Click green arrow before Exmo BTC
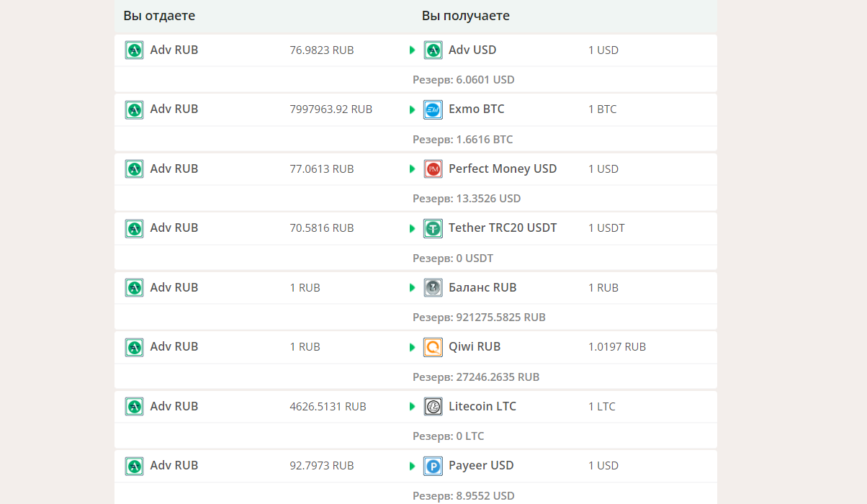Screen dimensions: 867x504 [x=413, y=109]
